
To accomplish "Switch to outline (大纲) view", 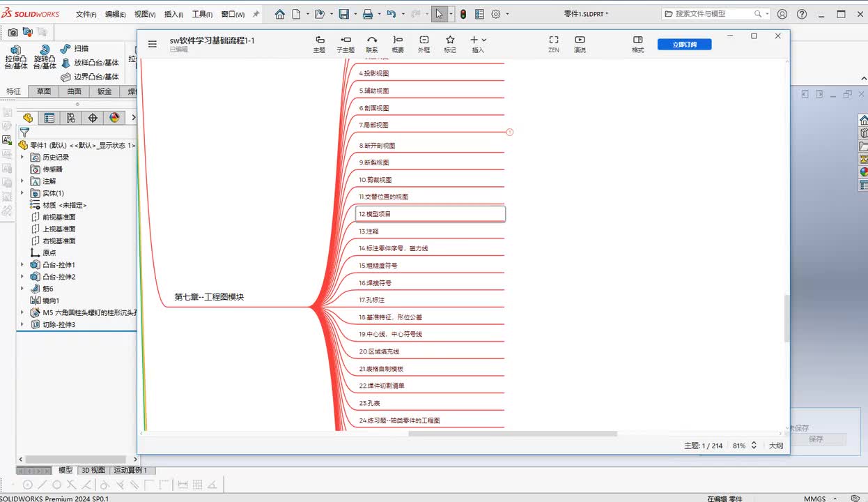I will (x=776, y=446).
